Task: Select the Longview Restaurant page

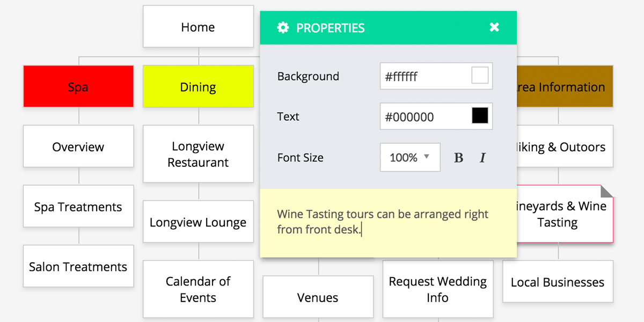Action: 198,154
